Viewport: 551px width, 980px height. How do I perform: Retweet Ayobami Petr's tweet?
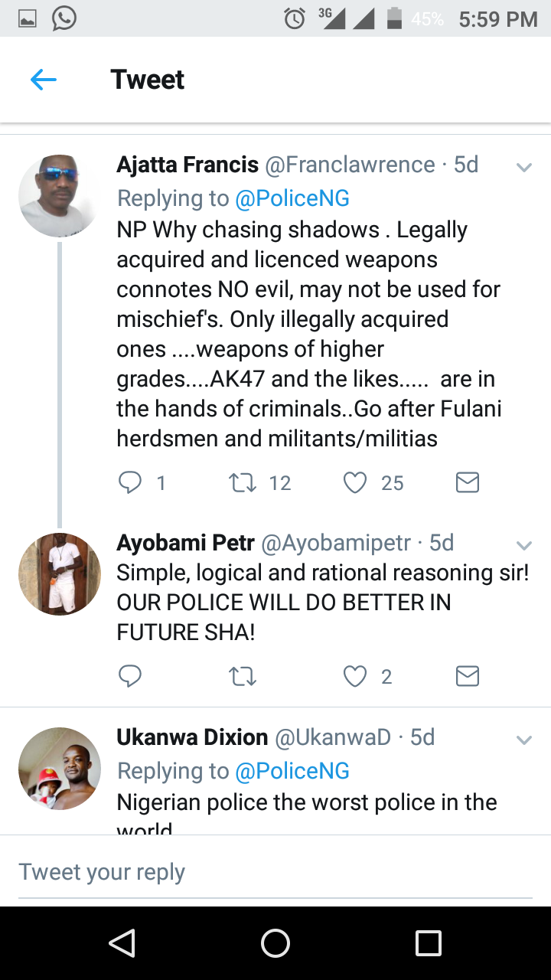(x=243, y=676)
